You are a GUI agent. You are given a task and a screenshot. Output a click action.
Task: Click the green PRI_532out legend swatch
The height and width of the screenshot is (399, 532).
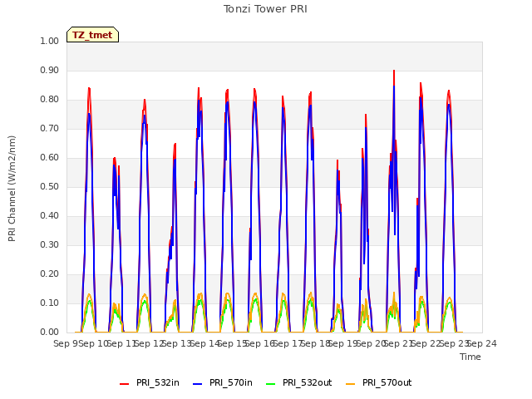271,384
